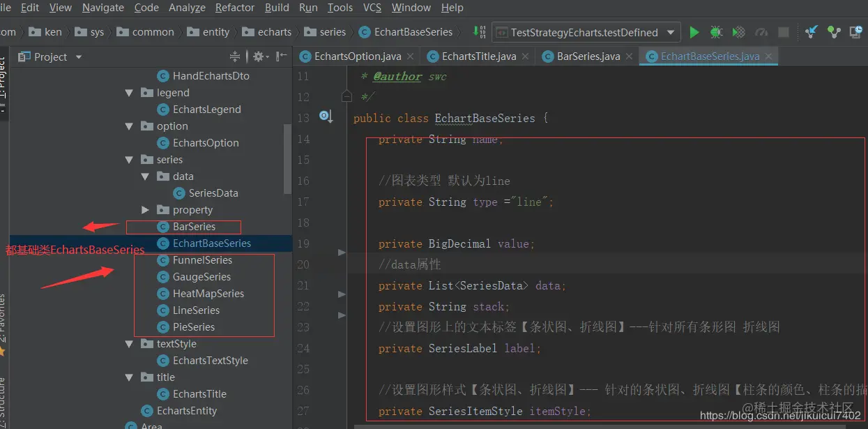Select PieSeries class in project tree
Viewport: 868px width, 429px height.
click(186, 327)
